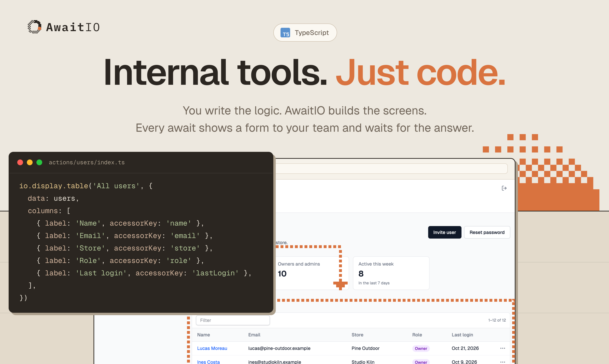
Task: Click the Last login column header
Action: [x=462, y=335]
